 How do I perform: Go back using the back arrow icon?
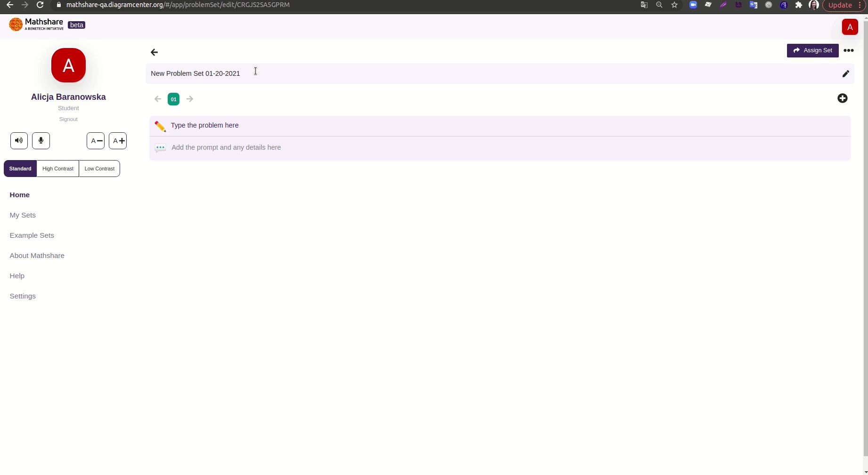[x=154, y=52]
